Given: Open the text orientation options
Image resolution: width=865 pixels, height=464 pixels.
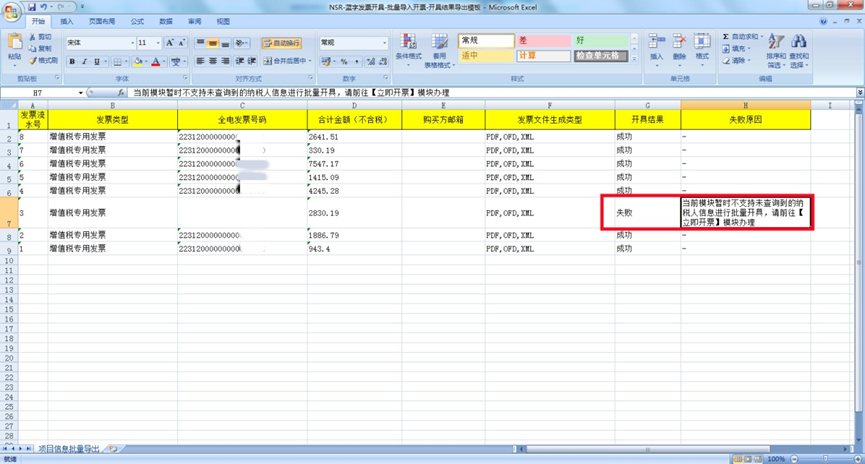Looking at the screenshot, I should tap(240, 42).
